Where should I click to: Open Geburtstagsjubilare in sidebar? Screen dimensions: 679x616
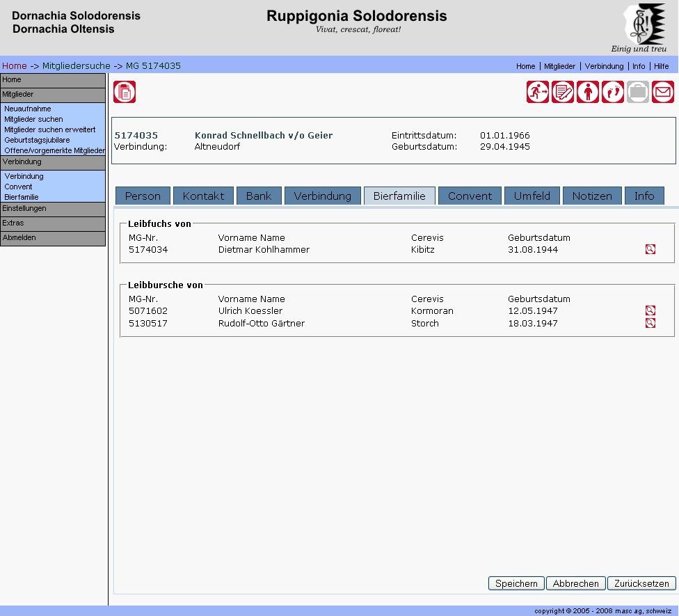[x=37, y=140]
